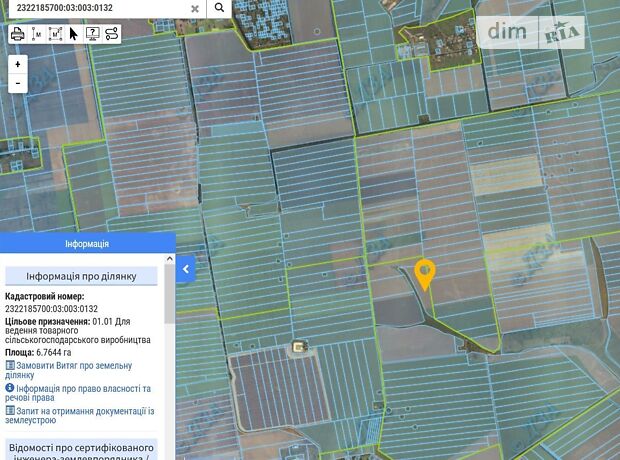The height and width of the screenshot is (460, 620).
Task: Click the print map icon
Action: pos(17,33)
